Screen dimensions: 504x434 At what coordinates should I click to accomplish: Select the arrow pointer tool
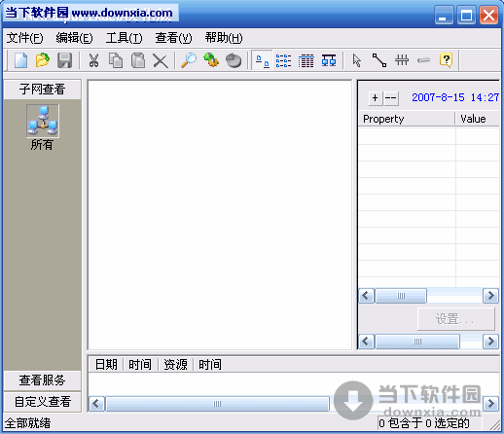click(x=357, y=60)
